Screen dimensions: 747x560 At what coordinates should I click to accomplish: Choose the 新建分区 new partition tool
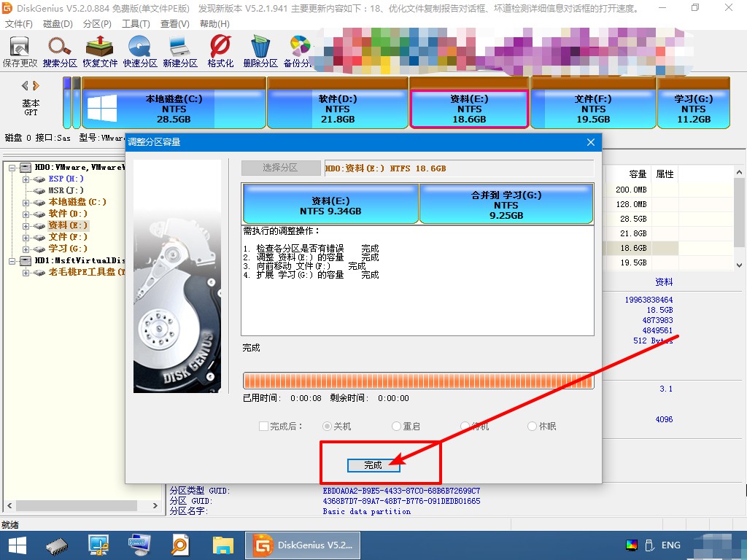tap(180, 52)
